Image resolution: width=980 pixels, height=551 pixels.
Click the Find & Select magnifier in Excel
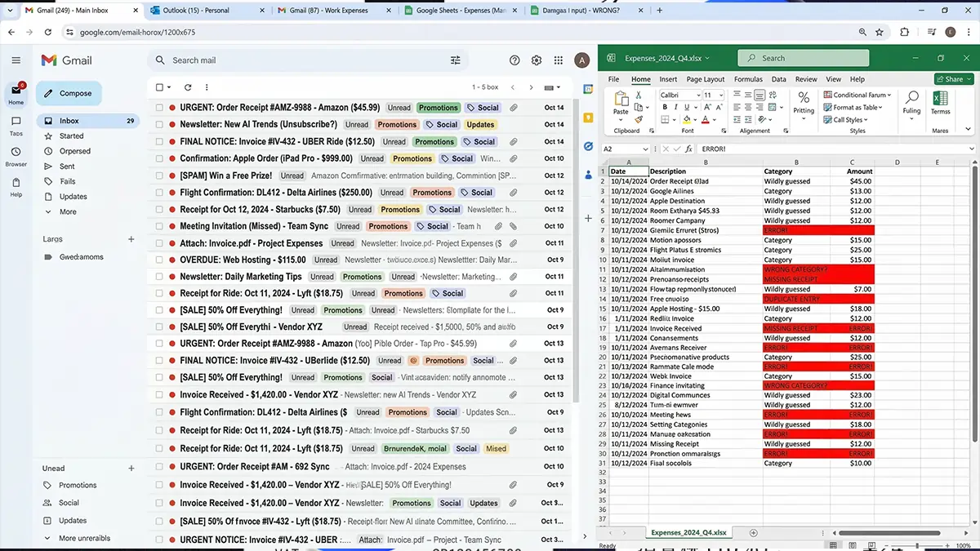coord(912,97)
